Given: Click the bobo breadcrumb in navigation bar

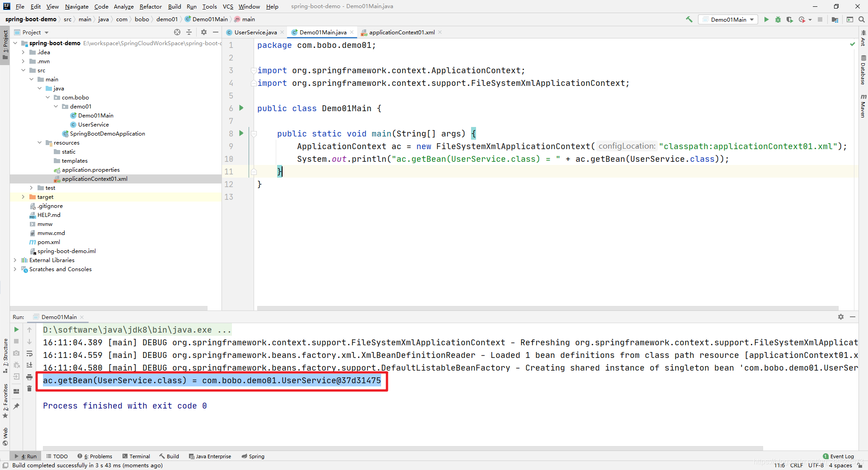Looking at the screenshot, I should coord(142,19).
